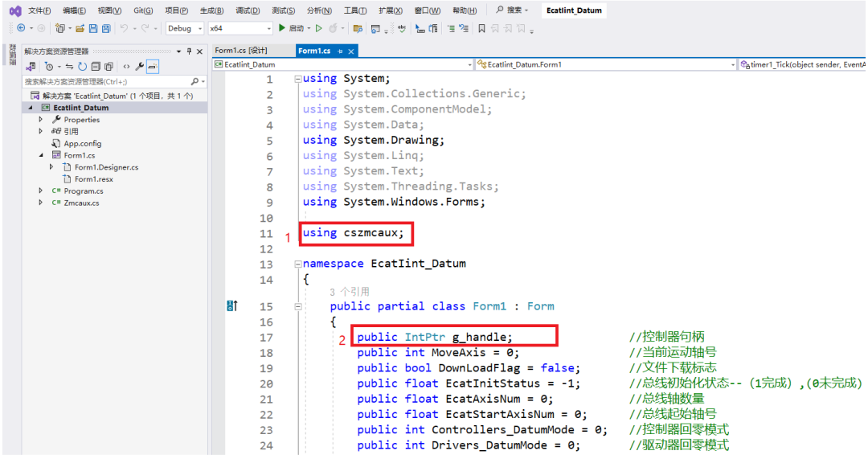This screenshot has height=459, width=868.
Task: Select App.config in Solution Explorer
Action: pyautogui.click(x=83, y=143)
